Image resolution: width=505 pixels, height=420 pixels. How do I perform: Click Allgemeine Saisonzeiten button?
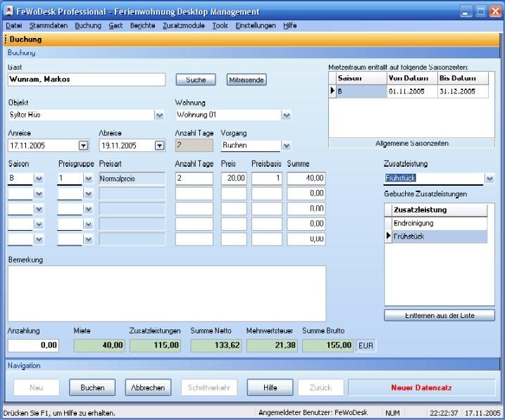click(x=412, y=143)
